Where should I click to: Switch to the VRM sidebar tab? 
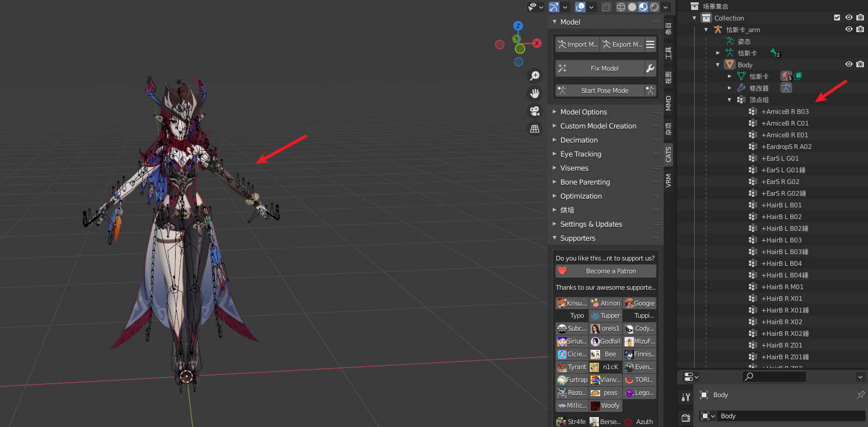668,180
